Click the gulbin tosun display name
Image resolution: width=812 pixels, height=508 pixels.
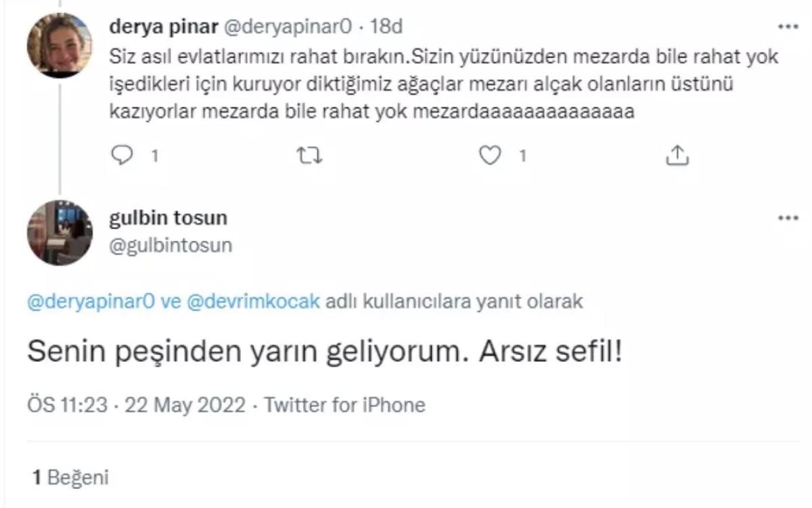point(168,218)
